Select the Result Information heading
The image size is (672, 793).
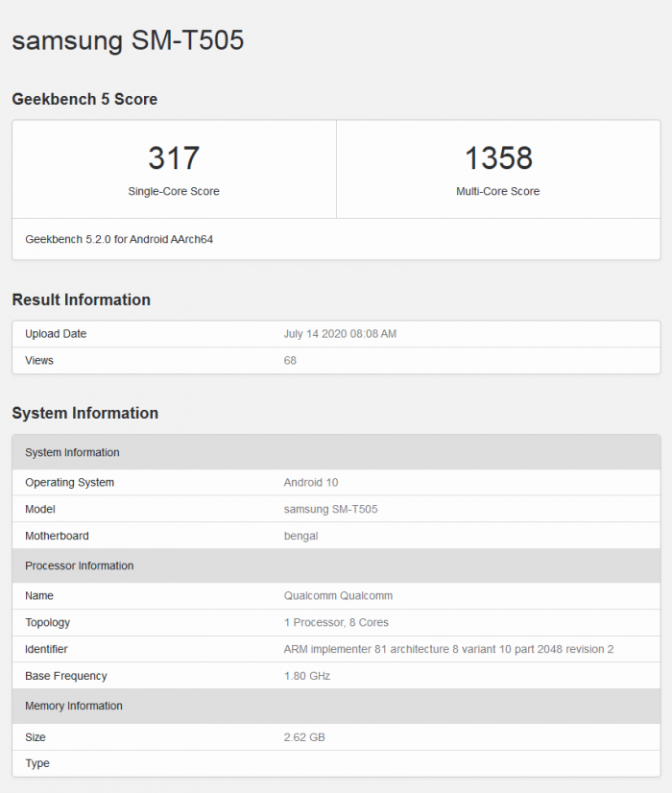[82, 300]
